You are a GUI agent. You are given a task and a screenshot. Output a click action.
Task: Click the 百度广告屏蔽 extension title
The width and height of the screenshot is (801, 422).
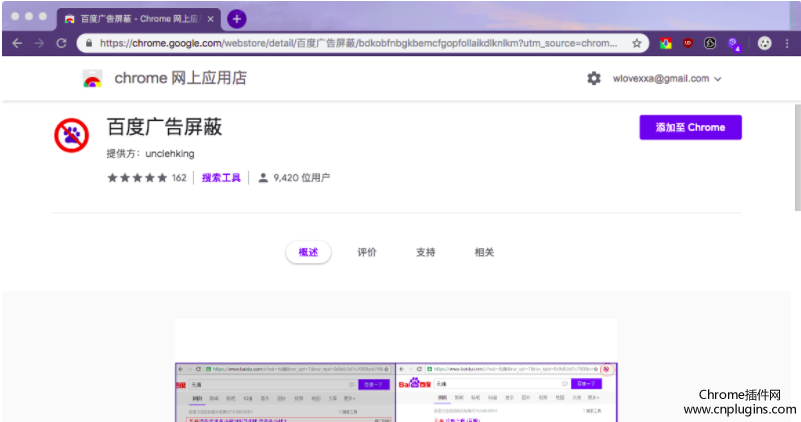pyautogui.click(x=164, y=127)
